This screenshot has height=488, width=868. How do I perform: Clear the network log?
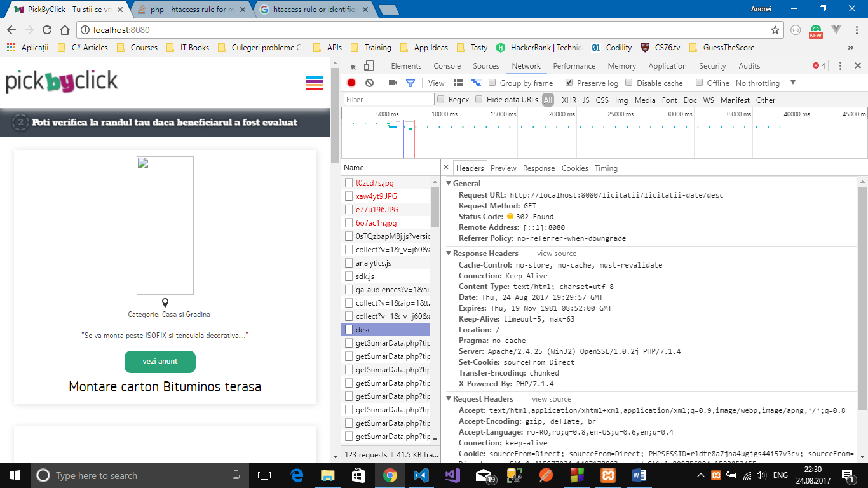pos(369,83)
